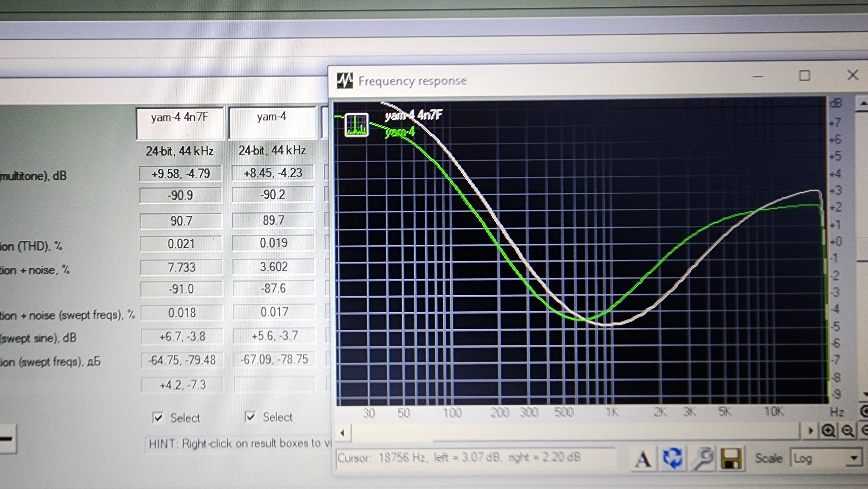Open graph options via wrench icon
Viewport: 868px width, 489px height.
pyautogui.click(x=702, y=459)
